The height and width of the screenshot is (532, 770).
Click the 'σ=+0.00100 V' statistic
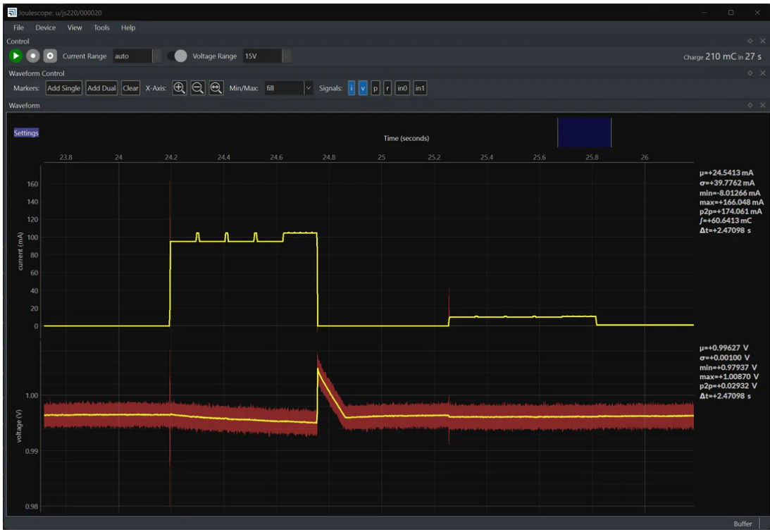pyautogui.click(x=724, y=358)
